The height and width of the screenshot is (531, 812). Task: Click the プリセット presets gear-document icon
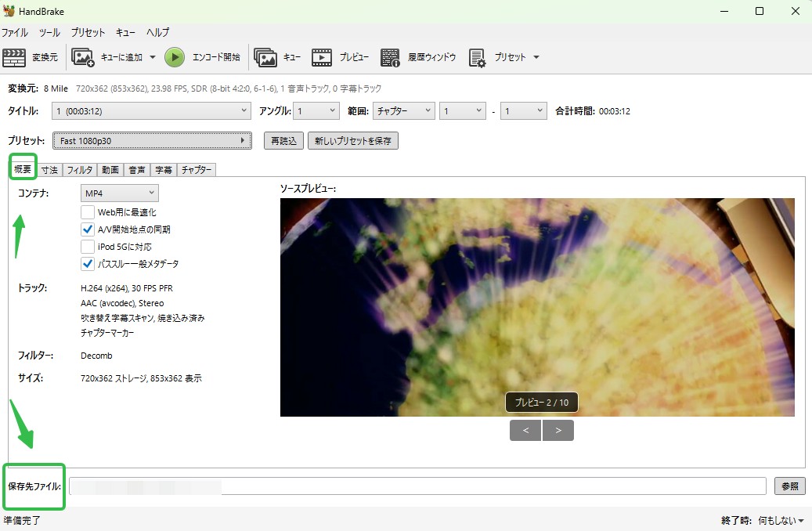pyautogui.click(x=477, y=57)
